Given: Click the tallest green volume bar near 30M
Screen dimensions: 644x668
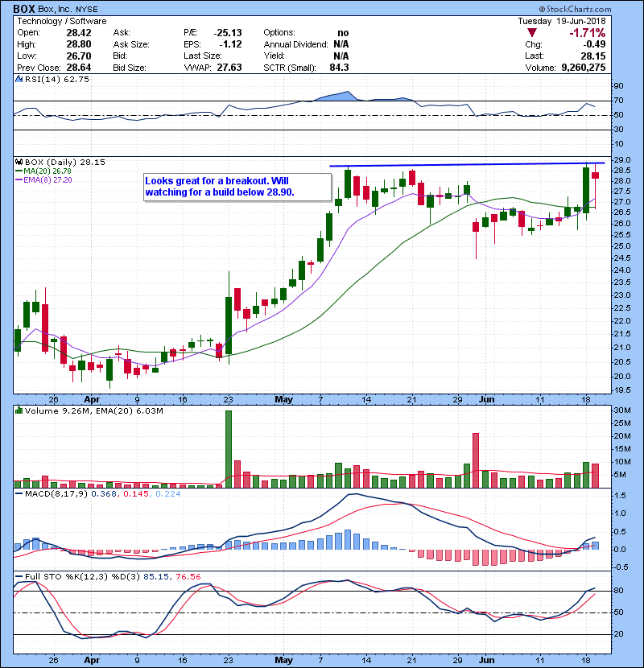Looking at the screenshot, I should [x=229, y=449].
